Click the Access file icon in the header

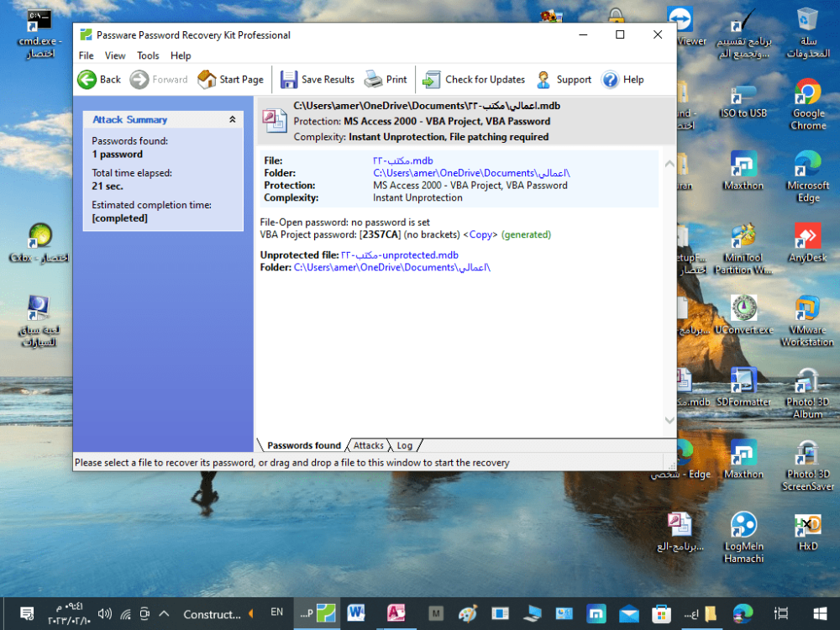point(275,120)
